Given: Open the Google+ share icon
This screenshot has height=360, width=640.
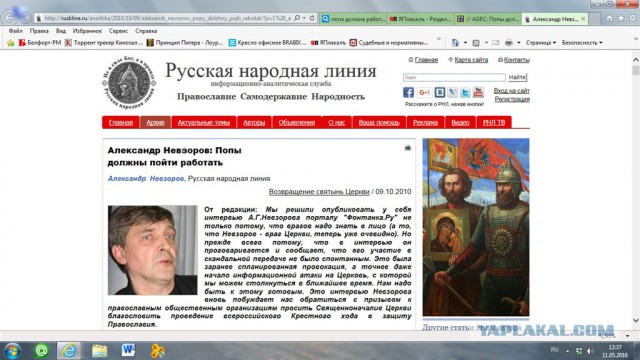Looking at the screenshot, I should click(x=424, y=92).
